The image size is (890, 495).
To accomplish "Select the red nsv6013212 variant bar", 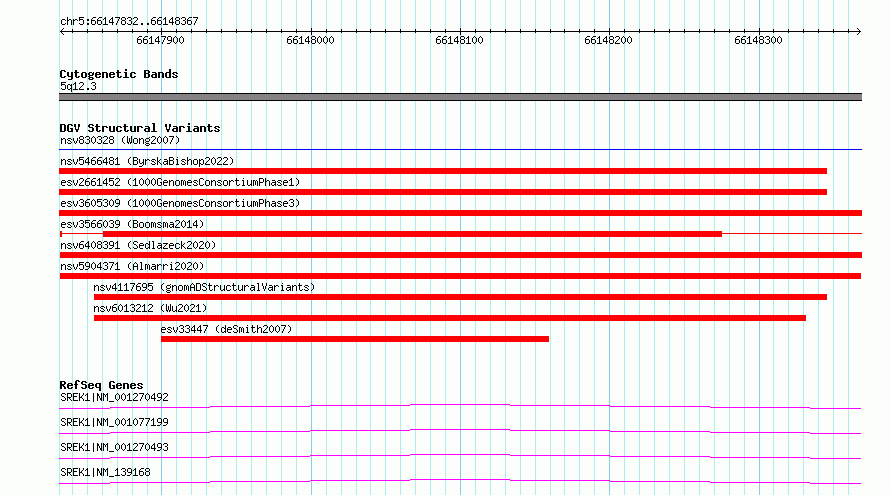I will coord(450,318).
